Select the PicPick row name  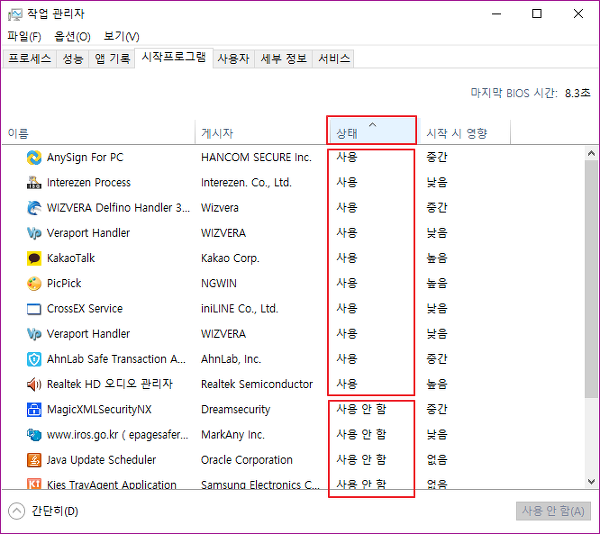click(64, 283)
